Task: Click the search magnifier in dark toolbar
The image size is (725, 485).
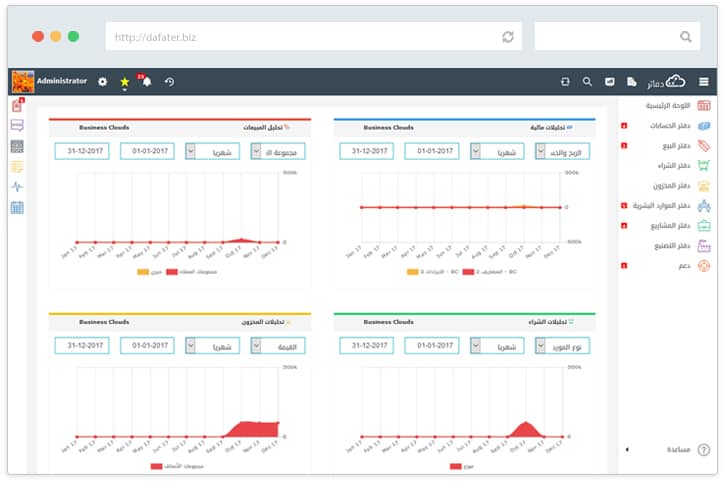Action: tap(587, 81)
